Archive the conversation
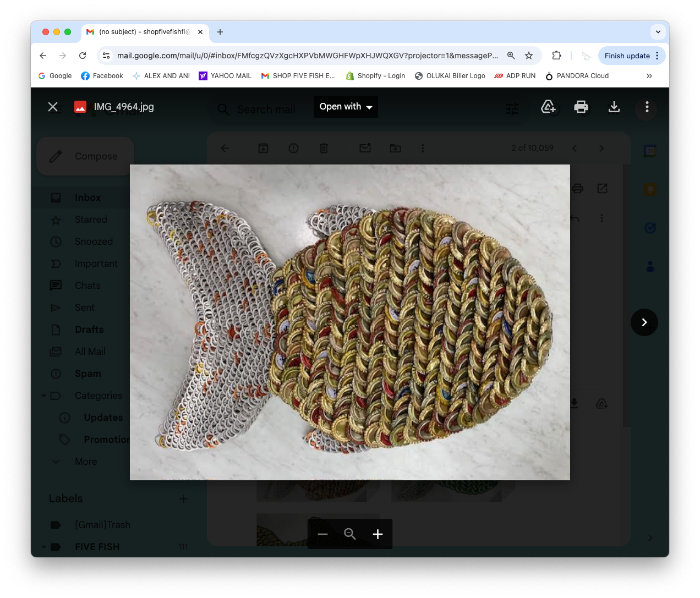The height and width of the screenshot is (598, 700). click(x=264, y=148)
